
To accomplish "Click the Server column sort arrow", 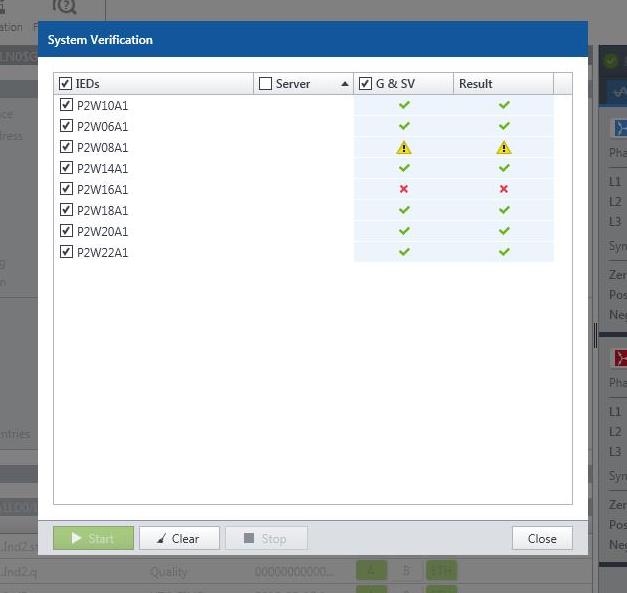I will pyautogui.click(x=345, y=84).
